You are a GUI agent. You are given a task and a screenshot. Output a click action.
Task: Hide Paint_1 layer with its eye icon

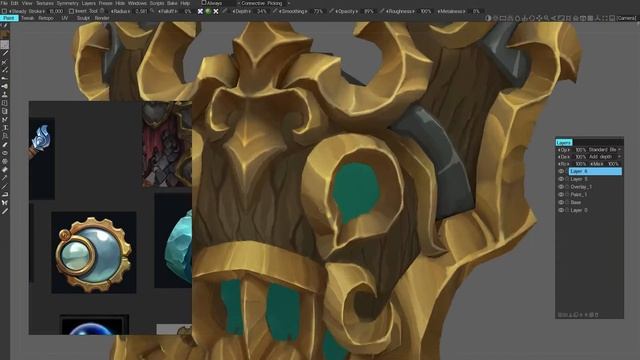(561, 195)
